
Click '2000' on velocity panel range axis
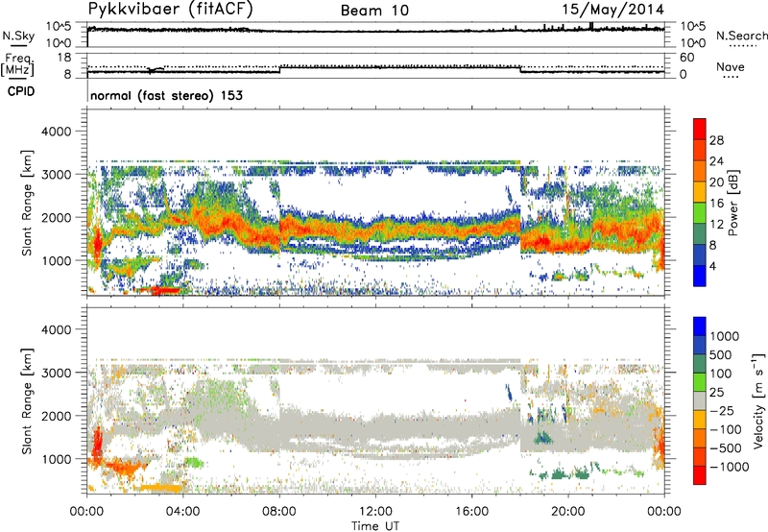[x=56, y=416]
